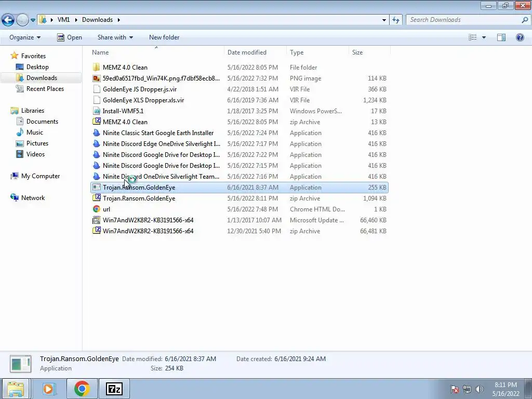Image resolution: width=532 pixels, height=399 pixels.
Task: Select the url Chrome HTML document icon
Action: point(96,209)
